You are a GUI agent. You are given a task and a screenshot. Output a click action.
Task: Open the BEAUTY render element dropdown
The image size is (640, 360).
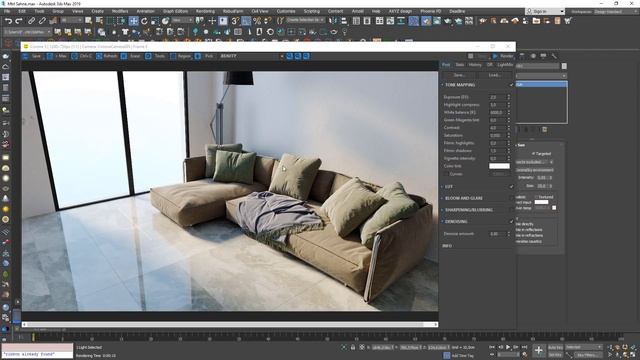[x=251, y=56]
